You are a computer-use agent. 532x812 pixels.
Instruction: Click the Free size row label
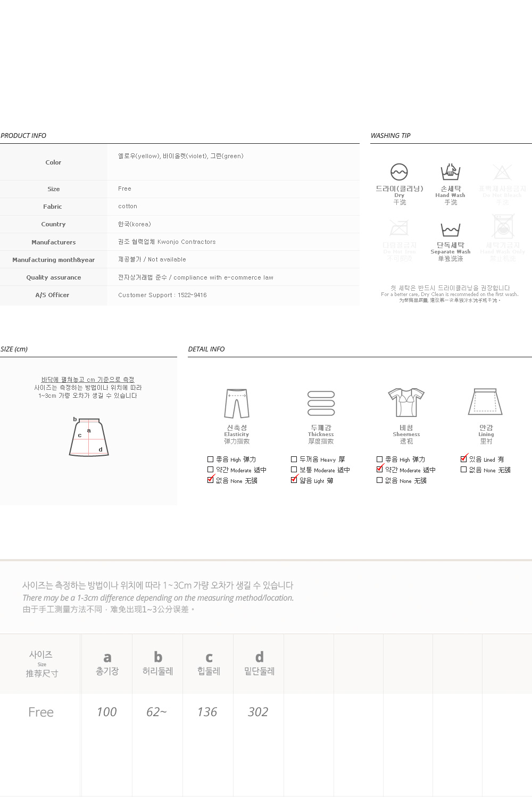(x=41, y=712)
